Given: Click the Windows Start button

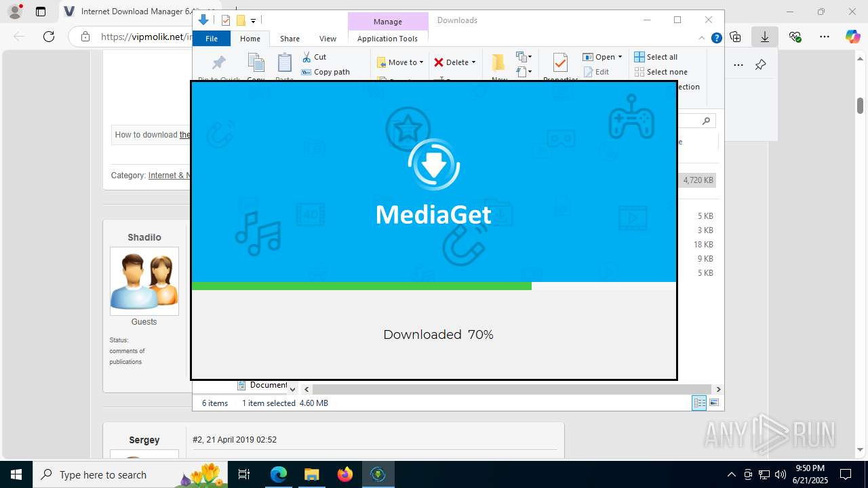Looking at the screenshot, I should point(16,474).
